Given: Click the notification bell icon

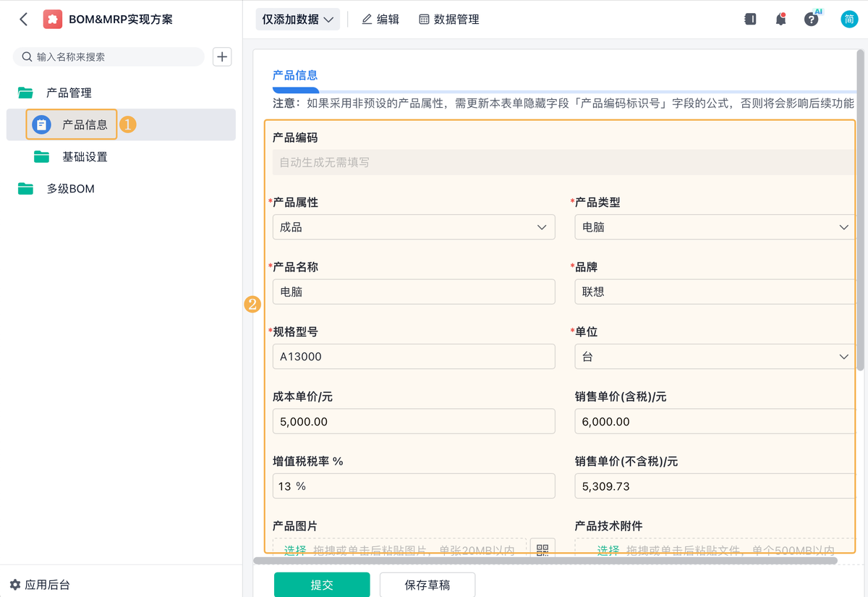Looking at the screenshot, I should [781, 19].
